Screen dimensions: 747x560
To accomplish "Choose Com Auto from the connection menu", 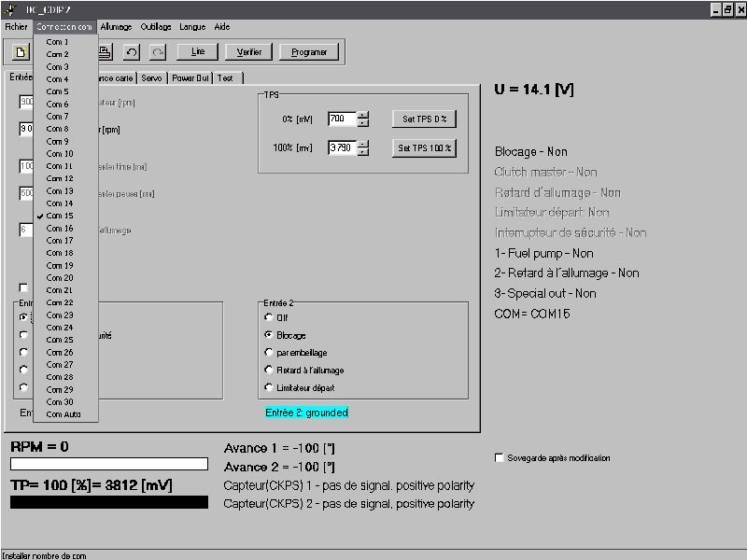I will (63, 413).
